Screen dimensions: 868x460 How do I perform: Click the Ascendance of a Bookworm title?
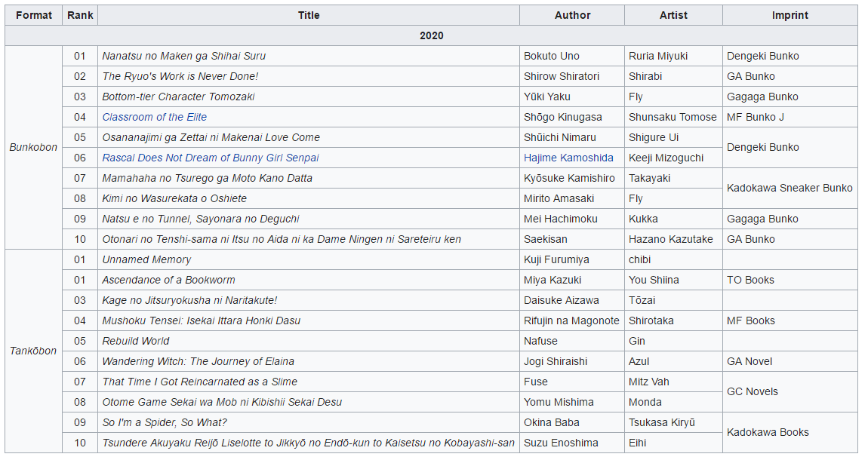169,281
